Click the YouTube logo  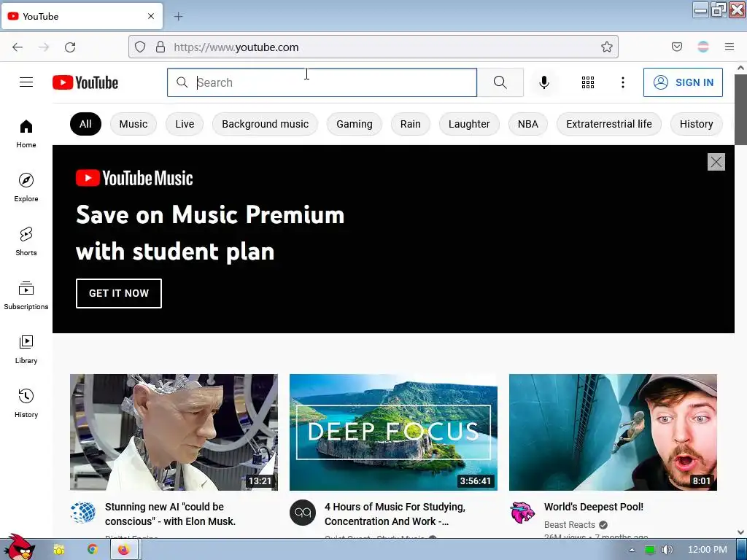(x=85, y=82)
